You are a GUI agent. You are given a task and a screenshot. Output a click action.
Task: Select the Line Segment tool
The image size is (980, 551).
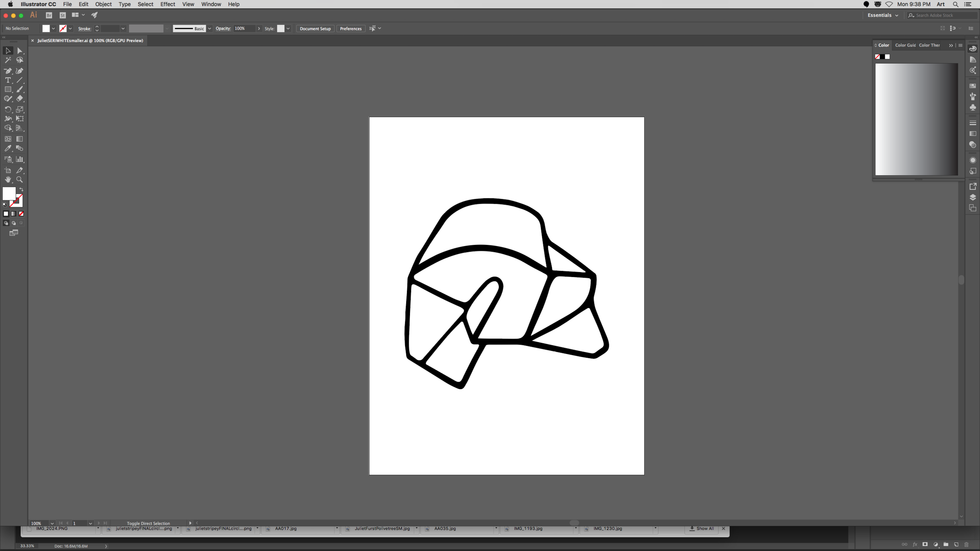coord(20,80)
